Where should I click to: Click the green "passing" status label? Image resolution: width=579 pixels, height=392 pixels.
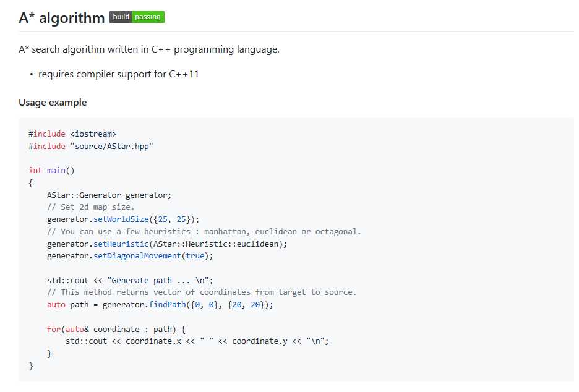148,17
